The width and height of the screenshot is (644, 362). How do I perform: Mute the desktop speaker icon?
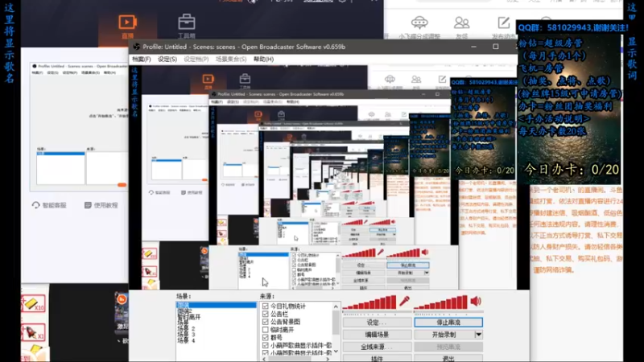tap(476, 301)
